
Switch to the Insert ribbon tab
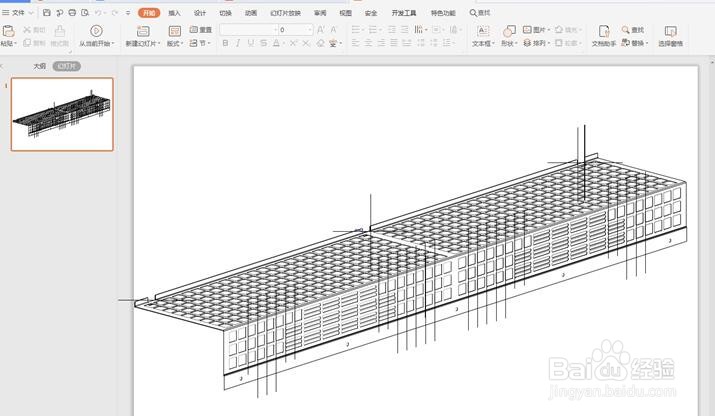point(174,13)
